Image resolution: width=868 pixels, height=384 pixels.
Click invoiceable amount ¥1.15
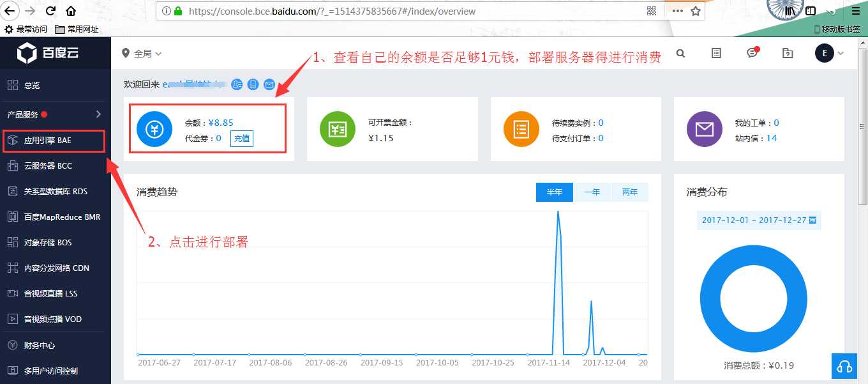(381, 138)
